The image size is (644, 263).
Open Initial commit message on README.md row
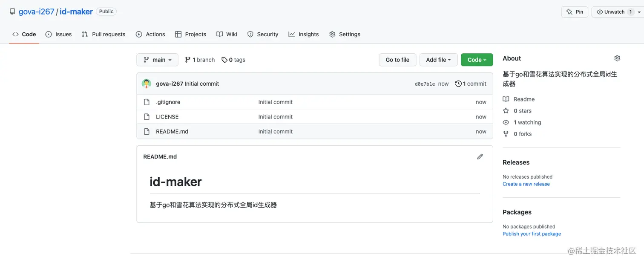click(275, 131)
